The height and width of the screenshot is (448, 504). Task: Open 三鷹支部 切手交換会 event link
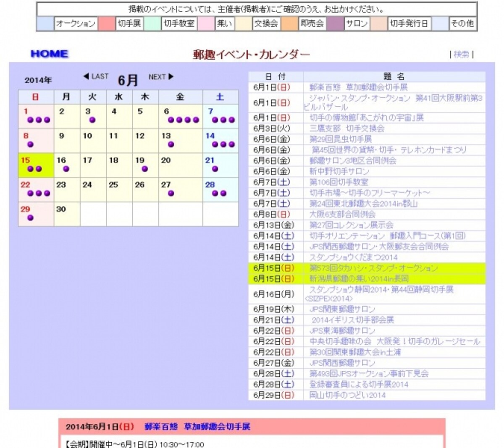(x=347, y=128)
